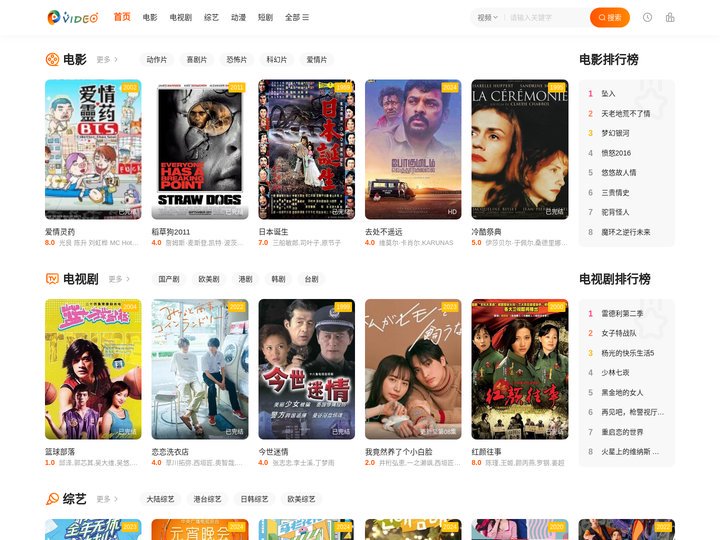The height and width of the screenshot is (540, 720).
Task: Click the 恋恋洗衣店 title link
Action: pos(170,452)
